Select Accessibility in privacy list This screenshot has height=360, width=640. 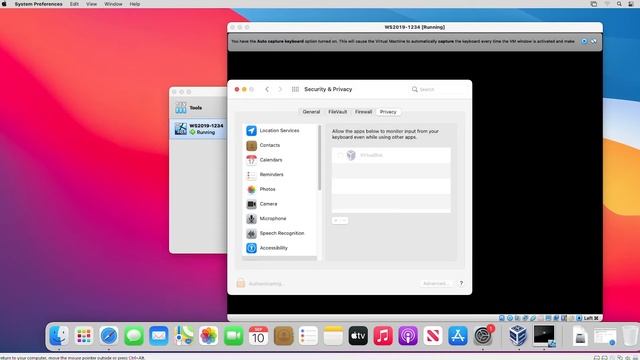click(280, 248)
